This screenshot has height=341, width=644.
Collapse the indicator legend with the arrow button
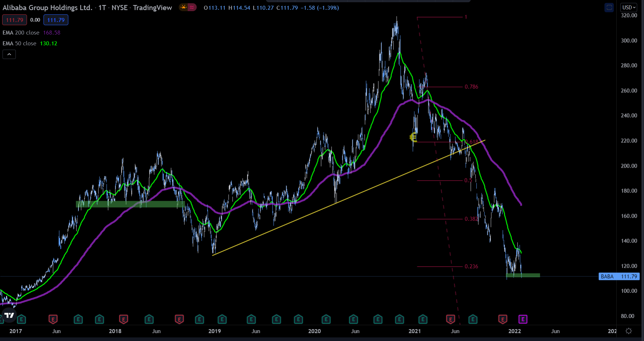(x=9, y=54)
